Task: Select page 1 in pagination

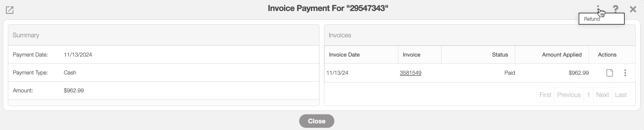Action: click(x=588, y=95)
